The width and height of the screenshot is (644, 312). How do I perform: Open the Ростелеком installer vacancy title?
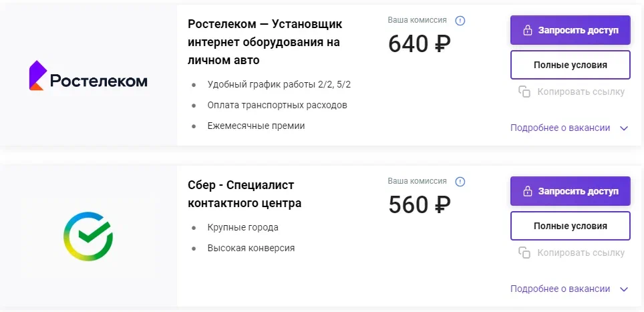[265, 42]
